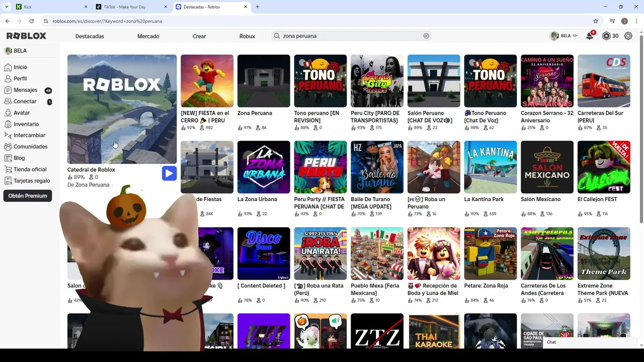Open the Crear menu
Screen dimensions: 644x362
click(x=199, y=36)
